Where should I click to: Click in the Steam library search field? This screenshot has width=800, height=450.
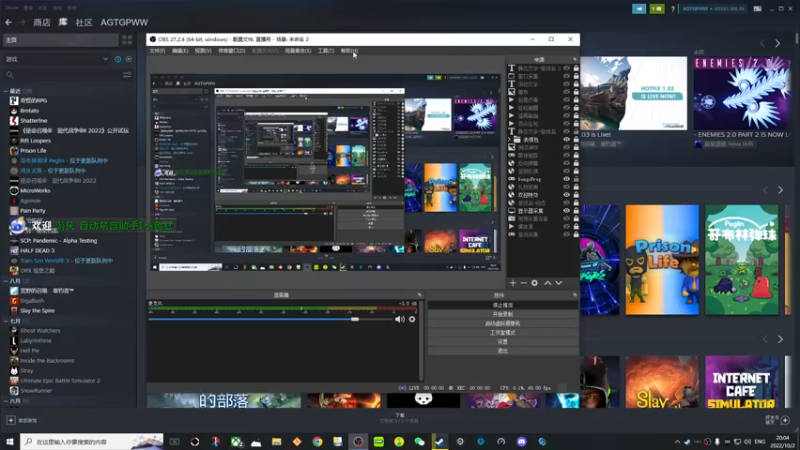(x=60, y=75)
